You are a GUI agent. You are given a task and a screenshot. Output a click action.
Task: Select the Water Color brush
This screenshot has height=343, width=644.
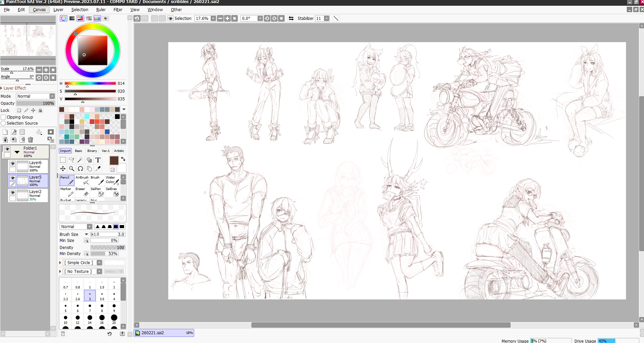coord(113,180)
